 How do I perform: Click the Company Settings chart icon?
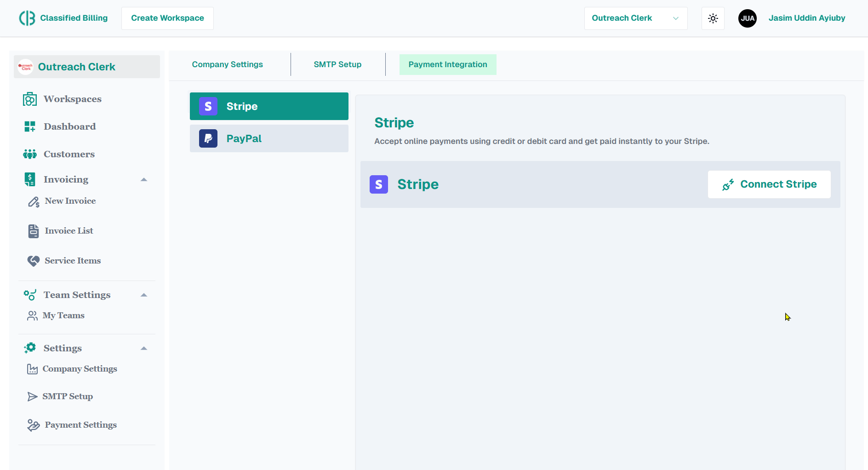[32, 369]
